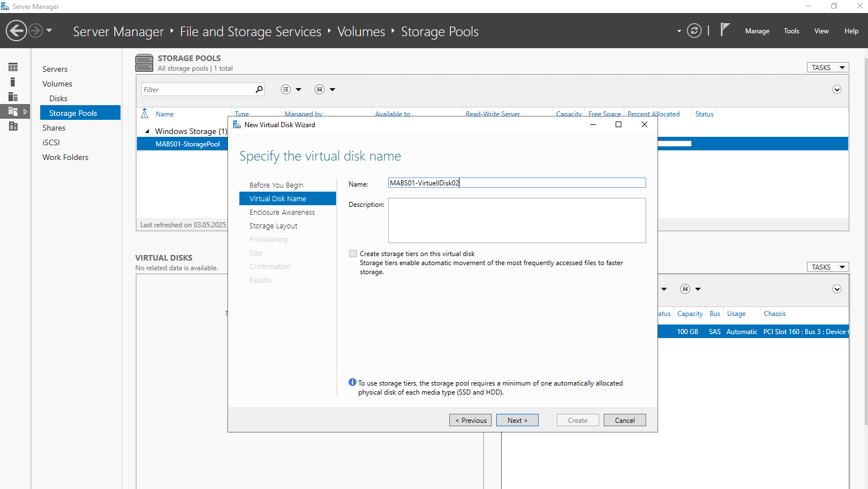Click the wizard Name text field
868x489 pixels.
517,183
